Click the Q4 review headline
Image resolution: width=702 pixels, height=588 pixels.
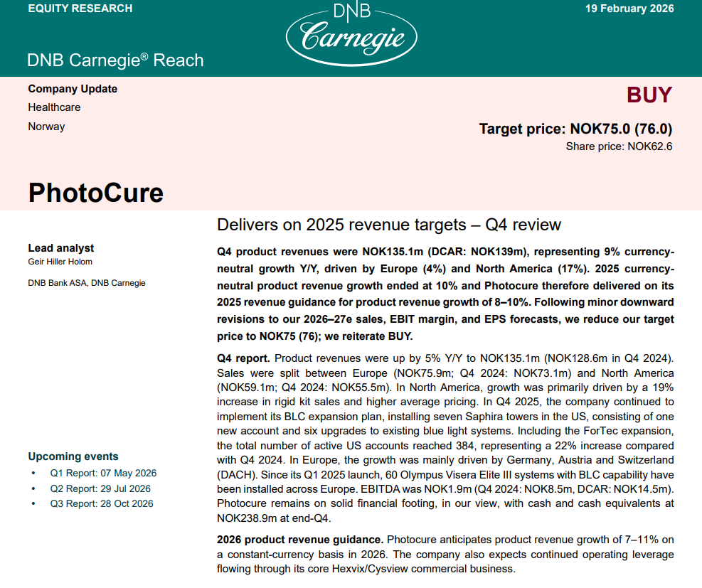[x=388, y=225]
